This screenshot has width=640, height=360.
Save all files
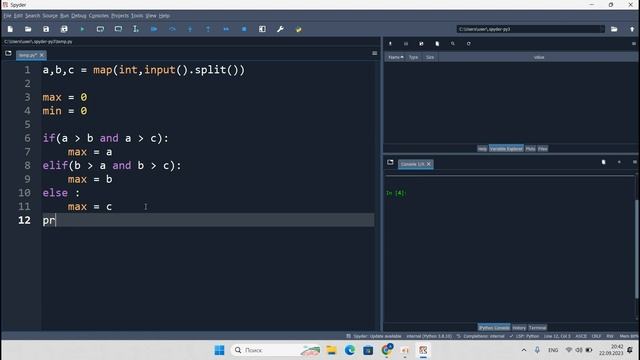64,29
